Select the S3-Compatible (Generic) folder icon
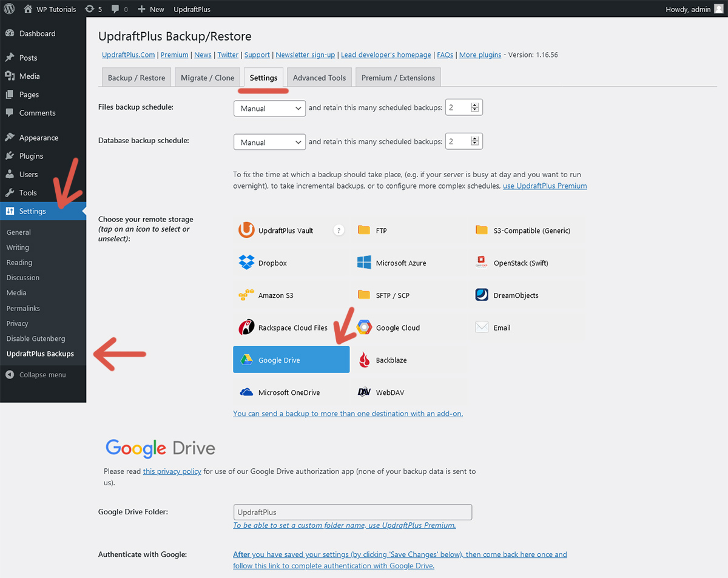 point(482,230)
